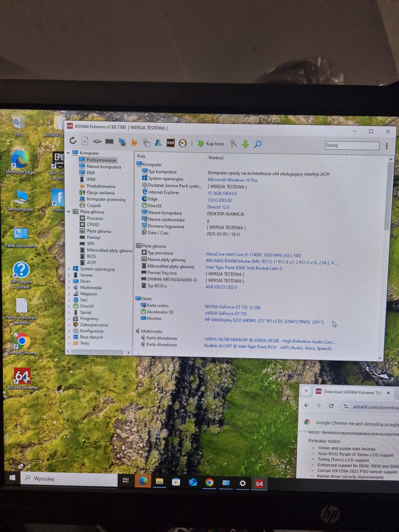Open the Realtek ALC897 audio link
This screenshot has height=532, width=399.
[268, 347]
